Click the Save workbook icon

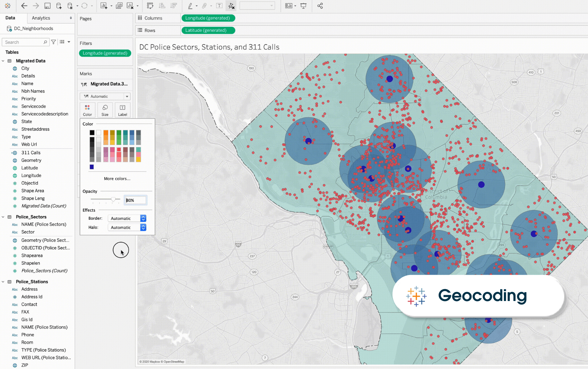[x=48, y=6]
